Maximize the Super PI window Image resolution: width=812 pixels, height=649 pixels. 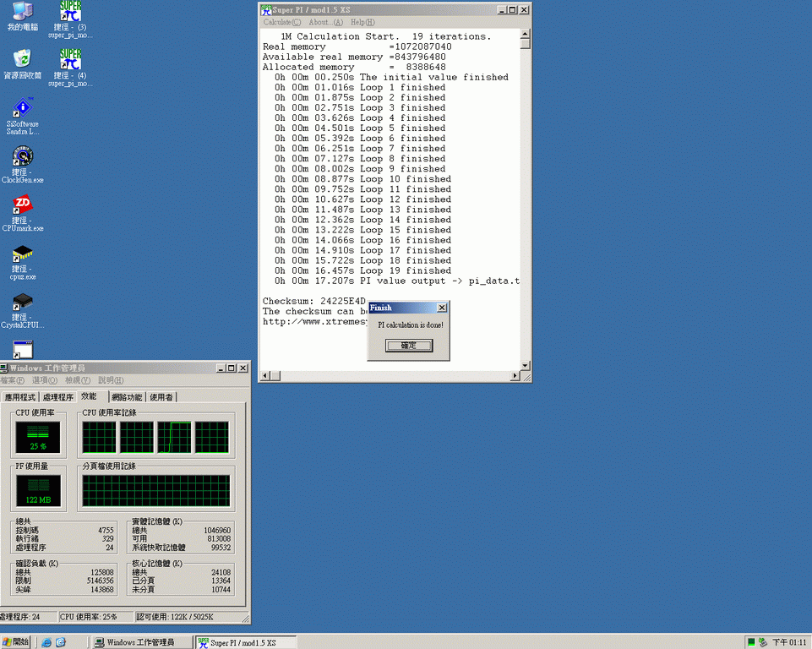(x=513, y=10)
